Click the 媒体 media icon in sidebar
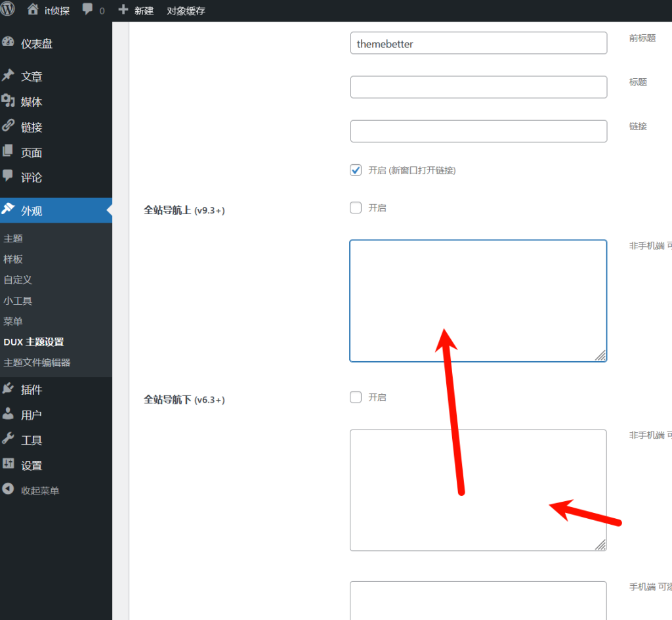This screenshot has height=620, width=672. point(8,101)
